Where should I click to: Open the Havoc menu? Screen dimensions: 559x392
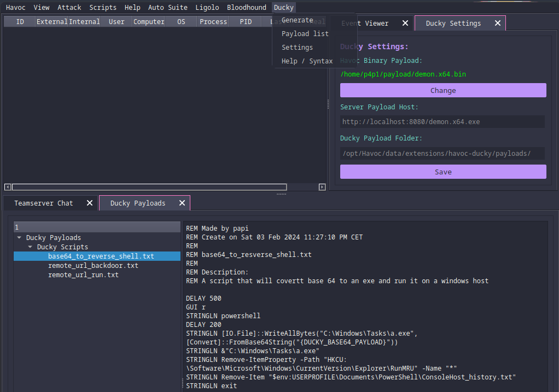16,8
